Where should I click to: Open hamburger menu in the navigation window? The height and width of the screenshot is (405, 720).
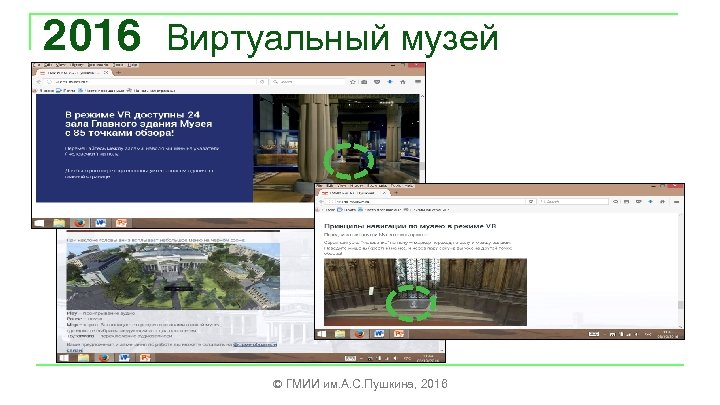click(676, 202)
